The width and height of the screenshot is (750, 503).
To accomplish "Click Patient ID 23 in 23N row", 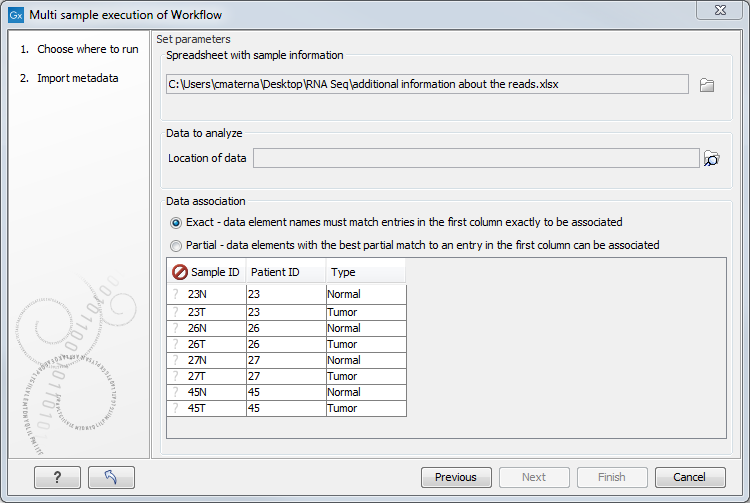I will pos(286,295).
